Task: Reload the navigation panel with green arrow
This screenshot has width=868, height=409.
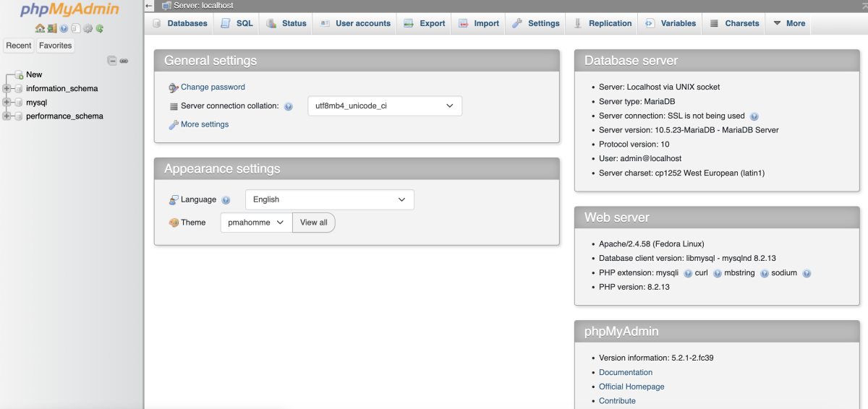Action: tap(99, 29)
